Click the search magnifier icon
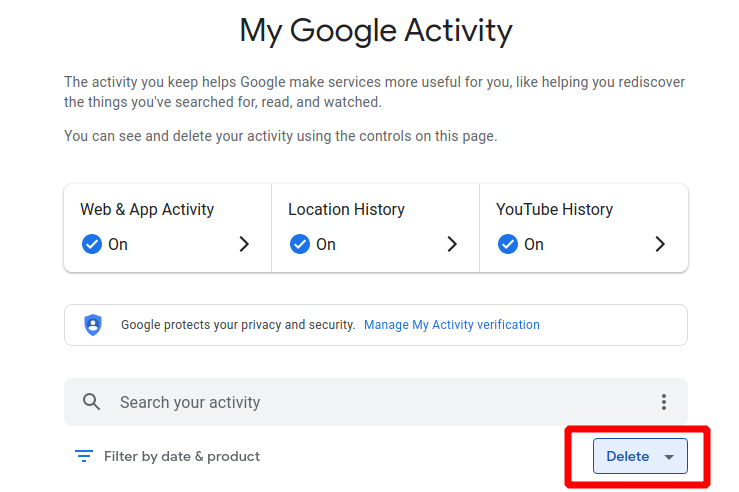 (91, 402)
